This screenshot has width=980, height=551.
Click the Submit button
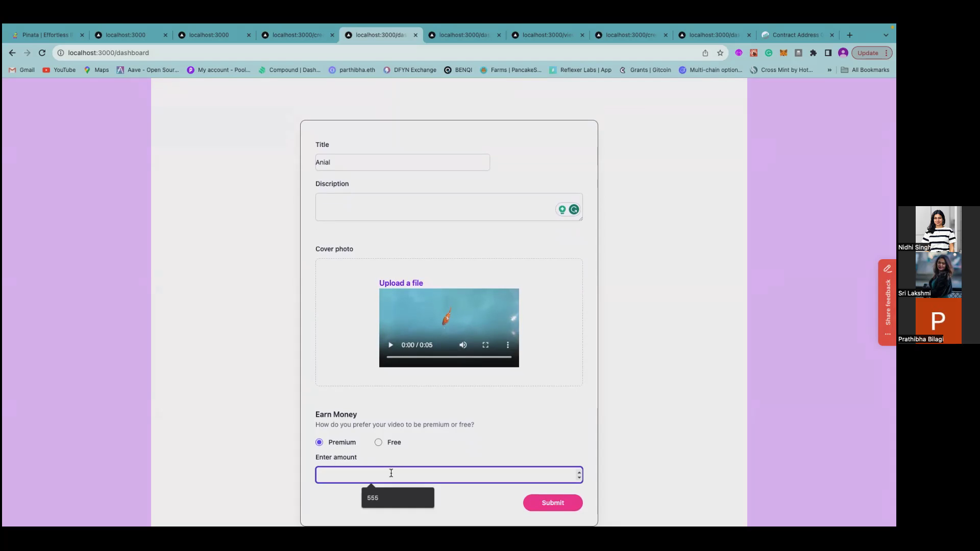pyautogui.click(x=552, y=503)
